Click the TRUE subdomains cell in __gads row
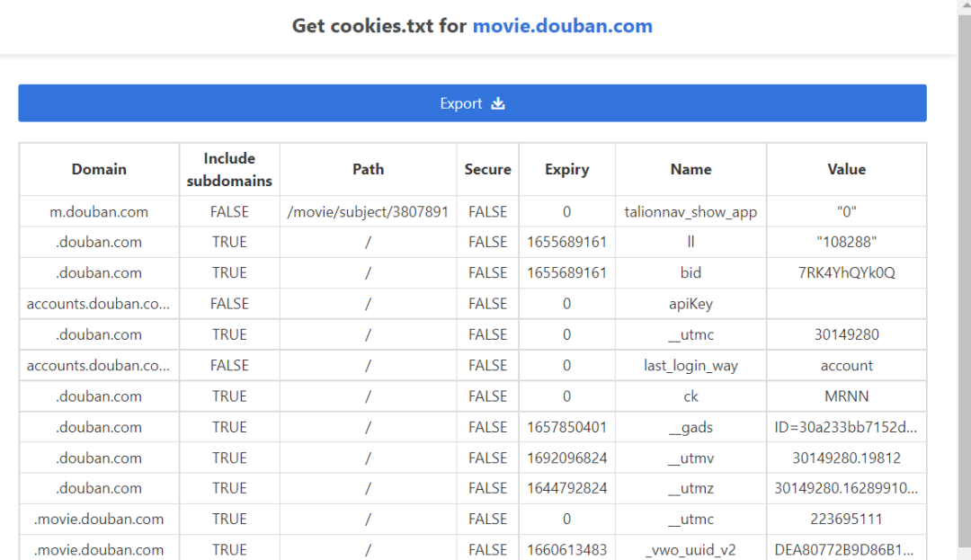The width and height of the screenshot is (971, 560). tap(230, 427)
